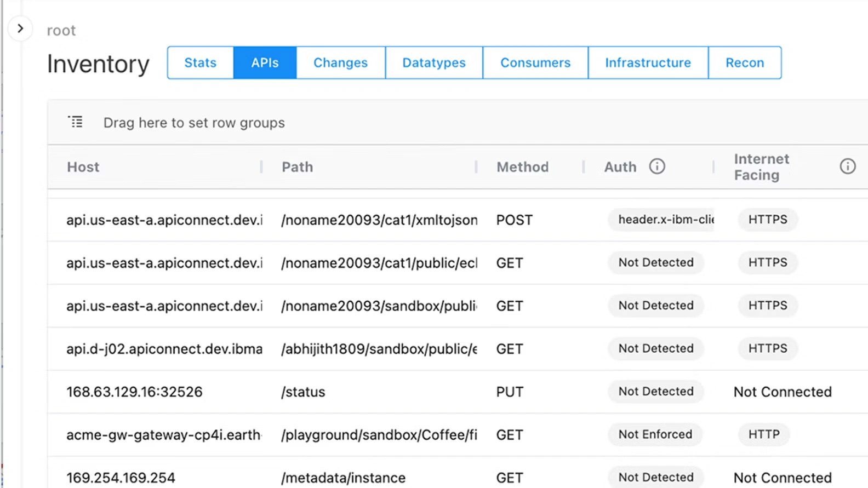Click the Not Enforced auth badge
Screen dimensions: 868x488
[655, 435]
